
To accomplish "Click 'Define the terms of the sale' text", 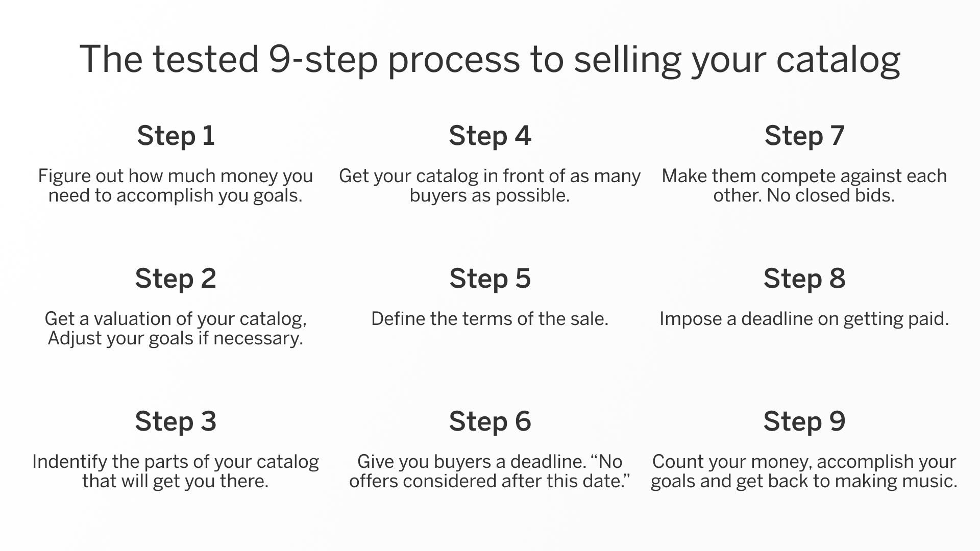I will [x=490, y=319].
